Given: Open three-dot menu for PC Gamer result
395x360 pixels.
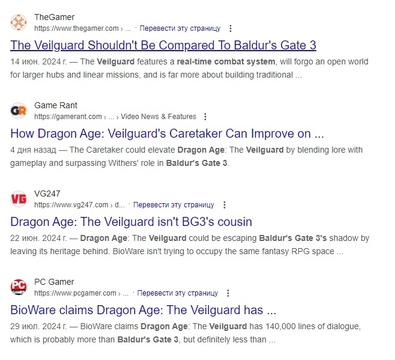Looking at the screenshot, I should [x=228, y=293].
